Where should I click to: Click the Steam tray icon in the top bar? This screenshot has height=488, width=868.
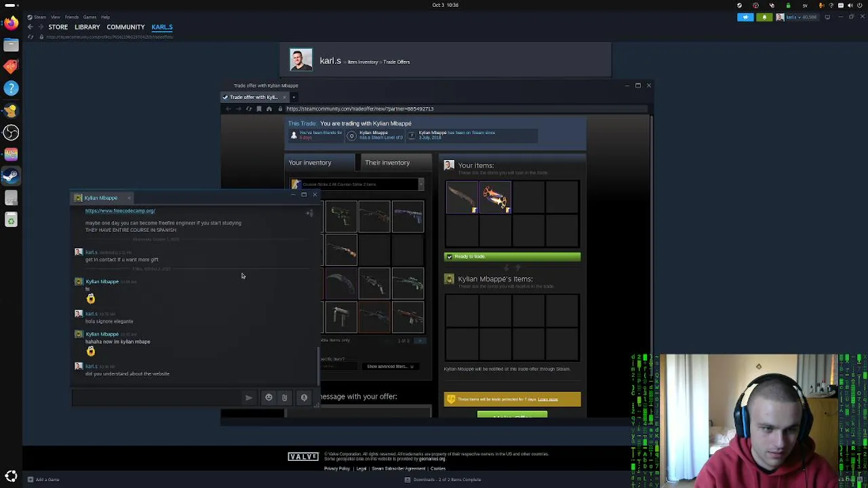pyautogui.click(x=739, y=5)
